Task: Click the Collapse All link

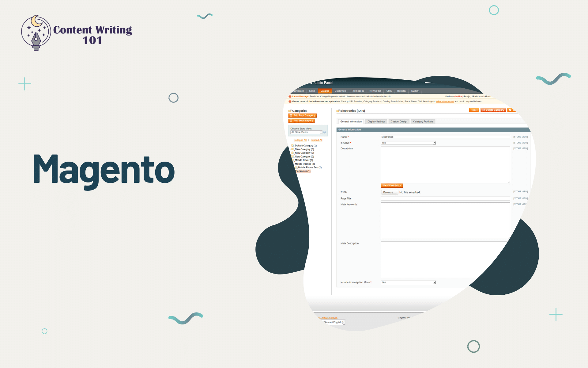Action: coord(299,140)
